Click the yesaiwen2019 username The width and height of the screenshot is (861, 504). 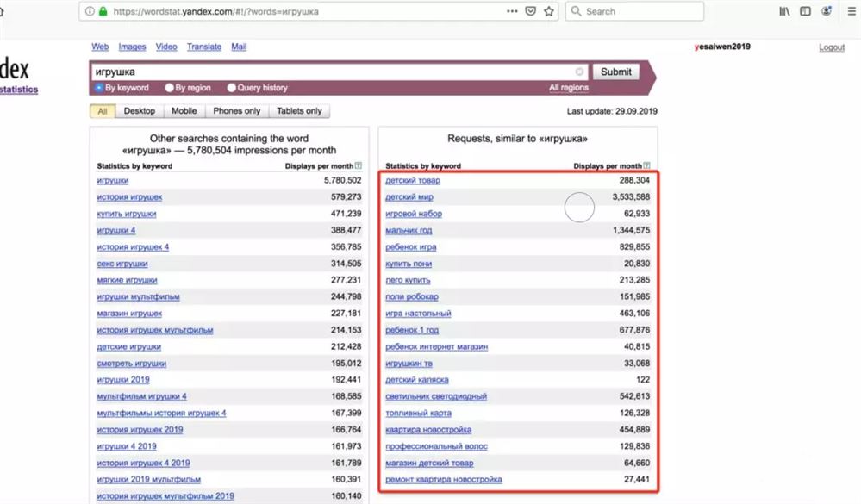point(722,47)
